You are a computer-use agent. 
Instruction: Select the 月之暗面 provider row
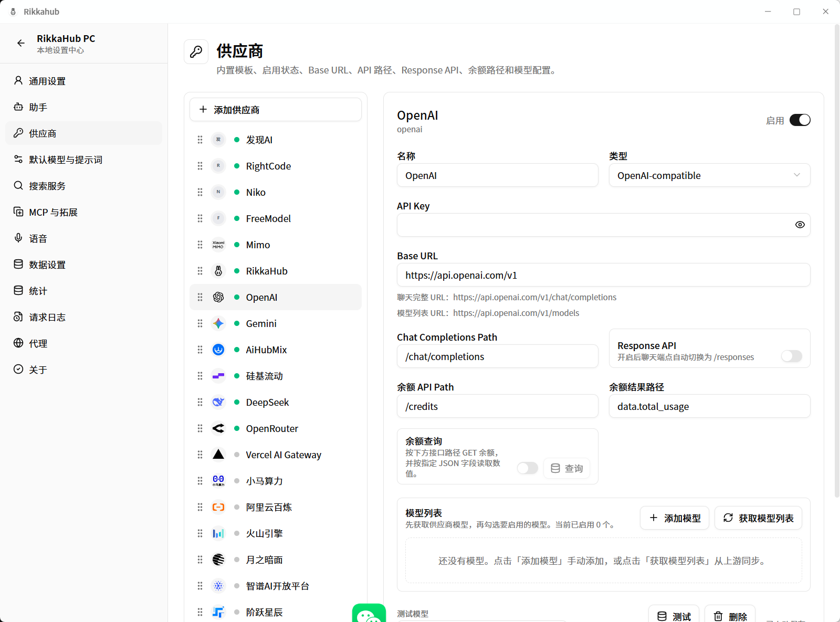tap(276, 560)
